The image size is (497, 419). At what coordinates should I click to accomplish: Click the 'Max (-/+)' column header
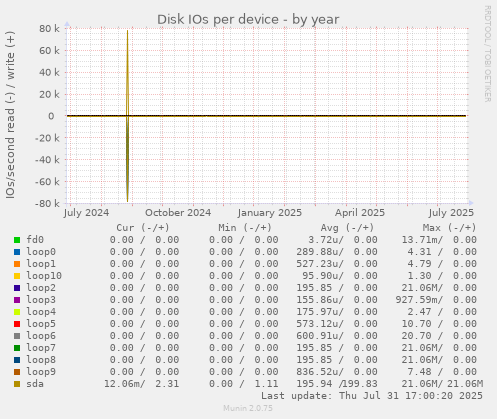[449, 228]
